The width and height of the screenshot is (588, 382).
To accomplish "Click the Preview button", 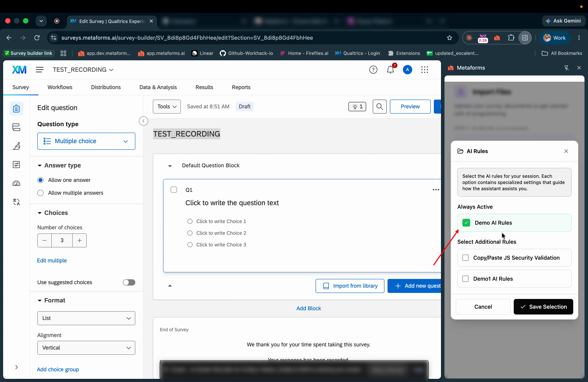I will (410, 107).
